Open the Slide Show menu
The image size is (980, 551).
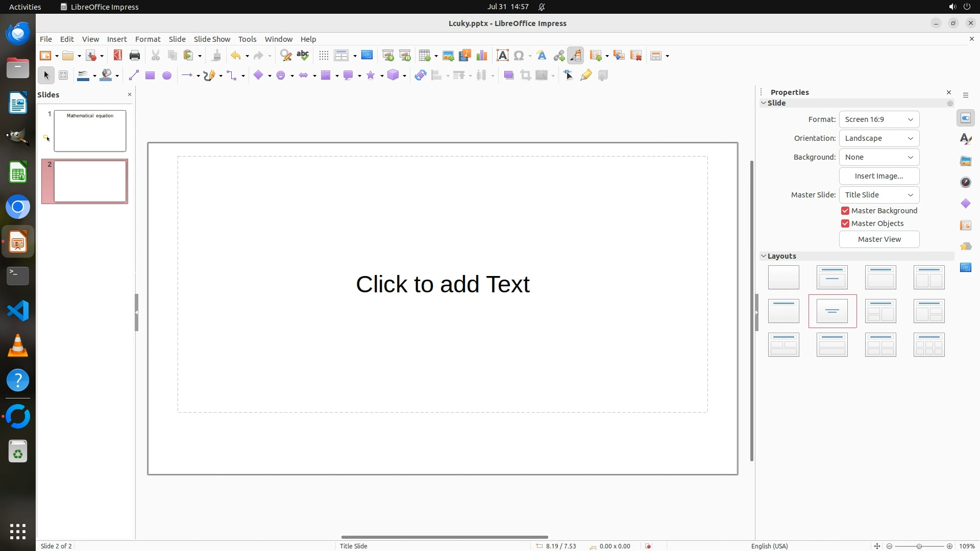(x=212, y=39)
